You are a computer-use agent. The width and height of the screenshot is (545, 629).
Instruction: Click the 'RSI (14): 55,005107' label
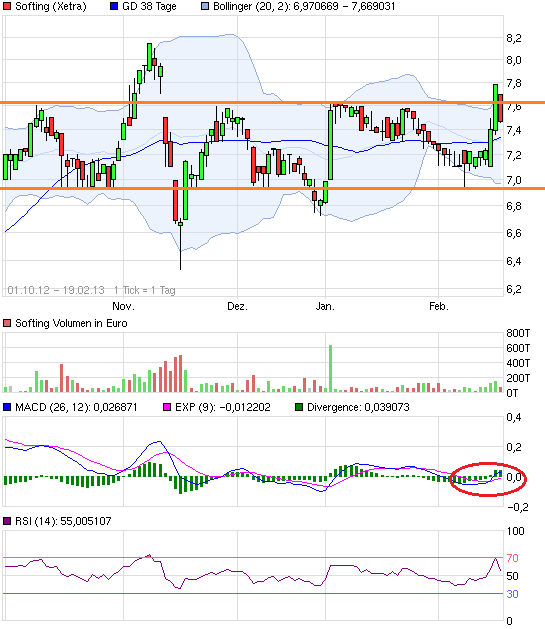tap(63, 521)
